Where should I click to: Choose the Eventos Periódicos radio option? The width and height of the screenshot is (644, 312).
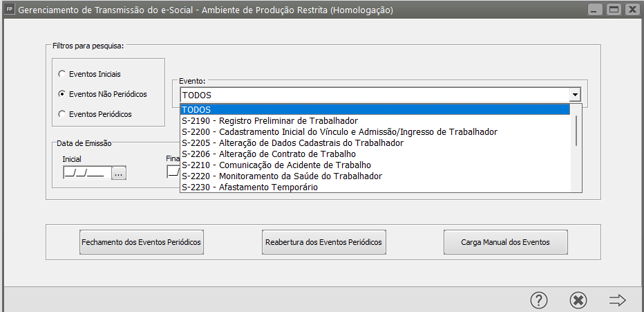62,113
